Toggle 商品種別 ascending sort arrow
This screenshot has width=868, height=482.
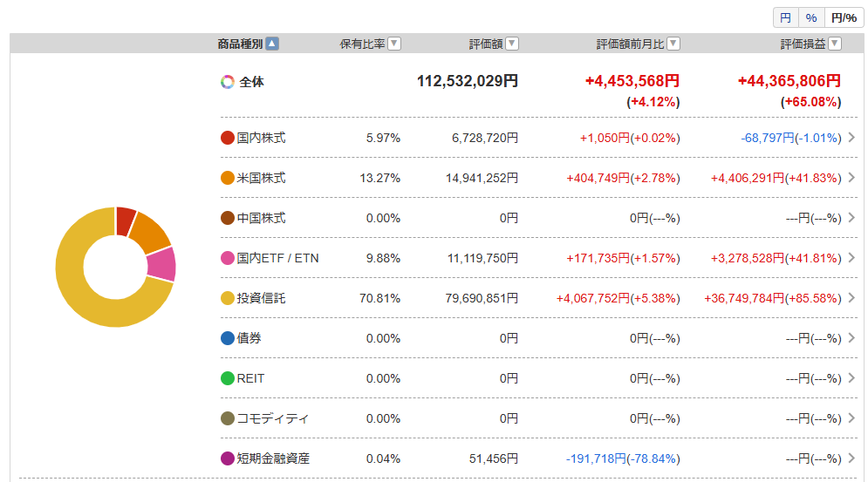pos(272,44)
